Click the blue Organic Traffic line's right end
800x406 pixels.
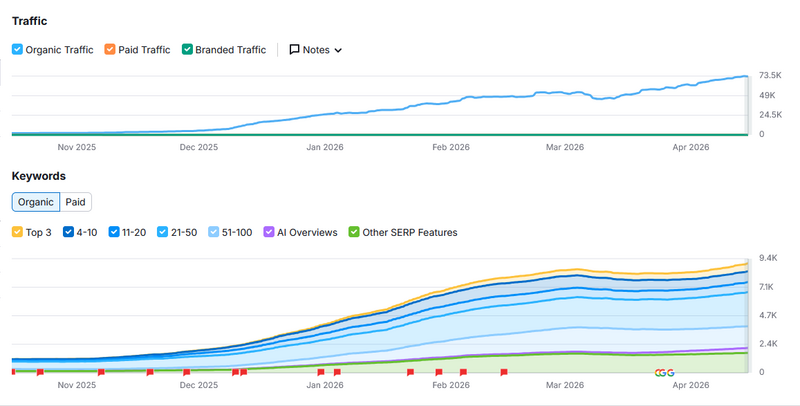tap(745, 77)
